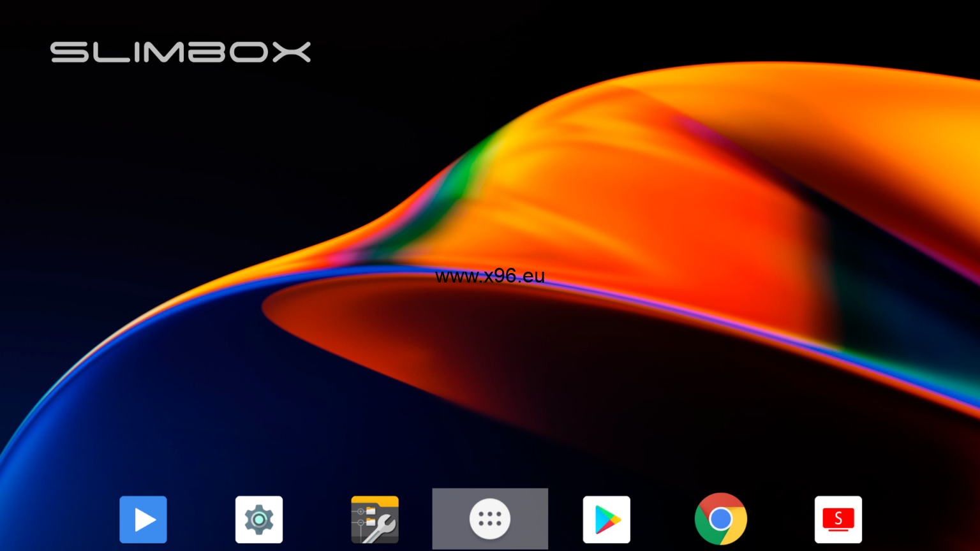Click the white triangle on blue player tile

[145, 520]
